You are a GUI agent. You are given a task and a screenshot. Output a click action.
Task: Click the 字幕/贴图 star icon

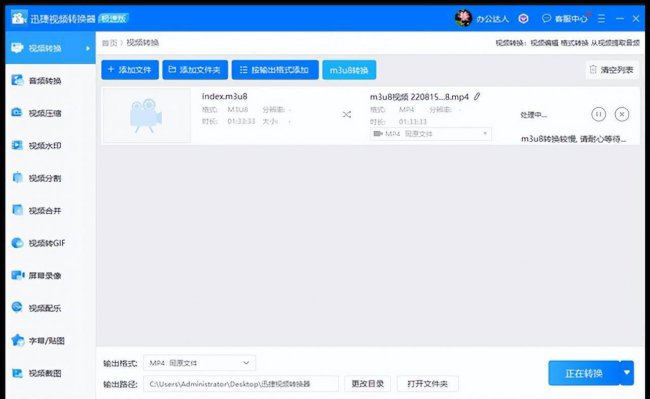[17, 340]
